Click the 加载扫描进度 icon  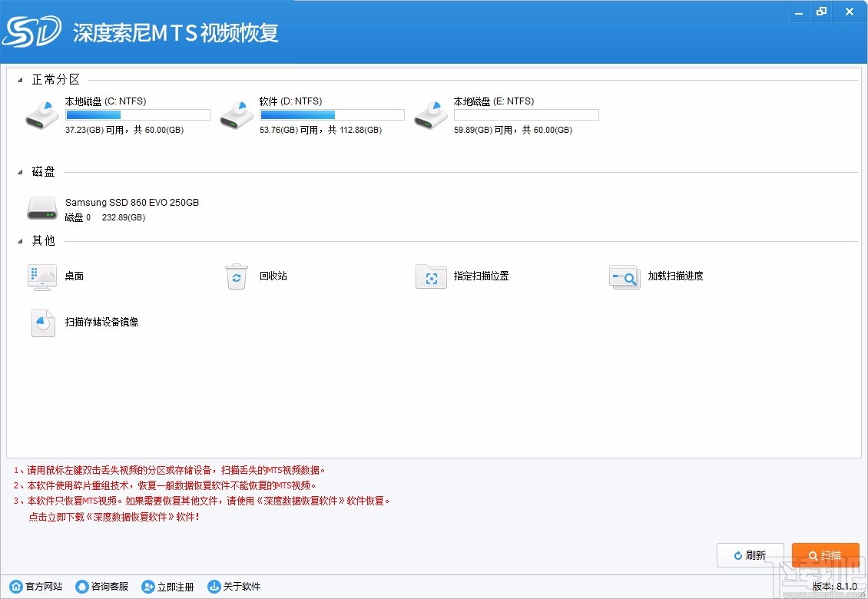coord(624,276)
